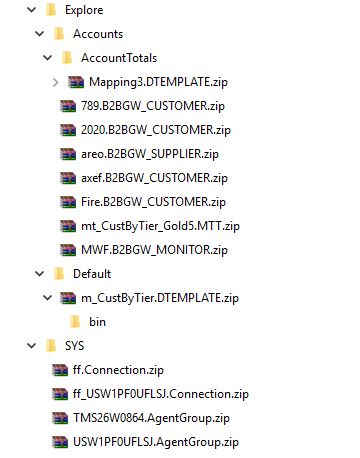Select m_CustByTier.DTEMPLATE.zip file name
Viewport: 360px width, 458px height.
pyautogui.click(x=160, y=298)
